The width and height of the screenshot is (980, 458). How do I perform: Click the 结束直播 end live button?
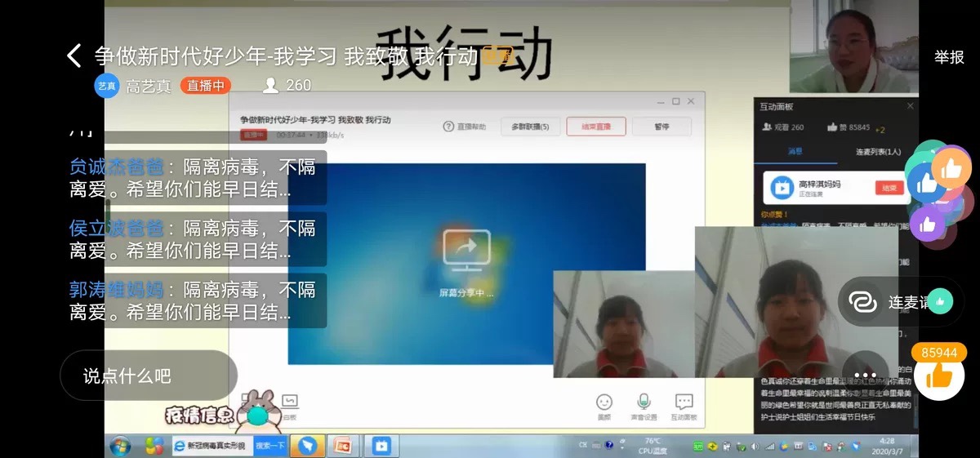pos(596,127)
